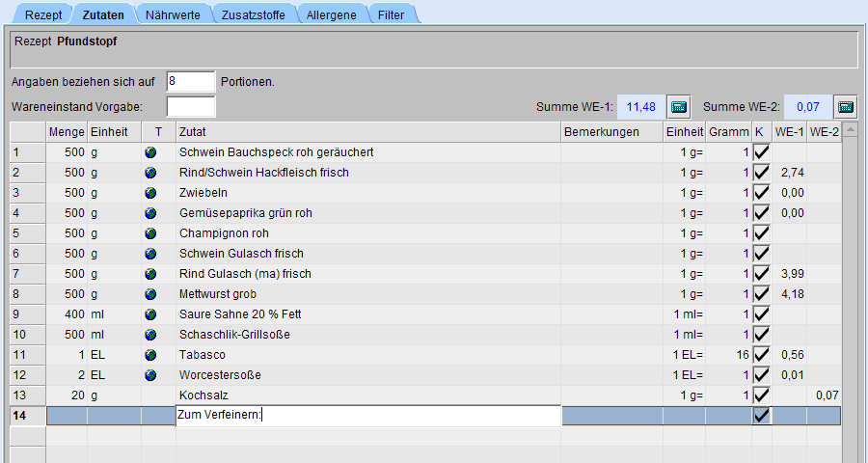
Task: Click the Wareneinstand Vorgabe input field
Action: point(190,106)
